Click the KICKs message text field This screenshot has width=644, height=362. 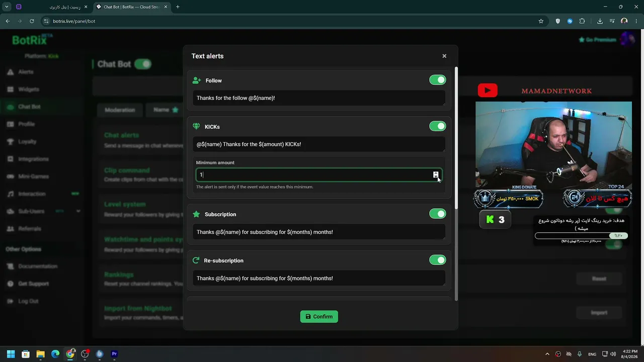tap(319, 144)
